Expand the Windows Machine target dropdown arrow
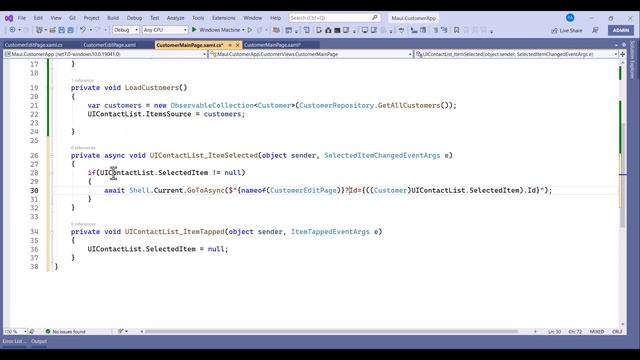 coord(243,30)
